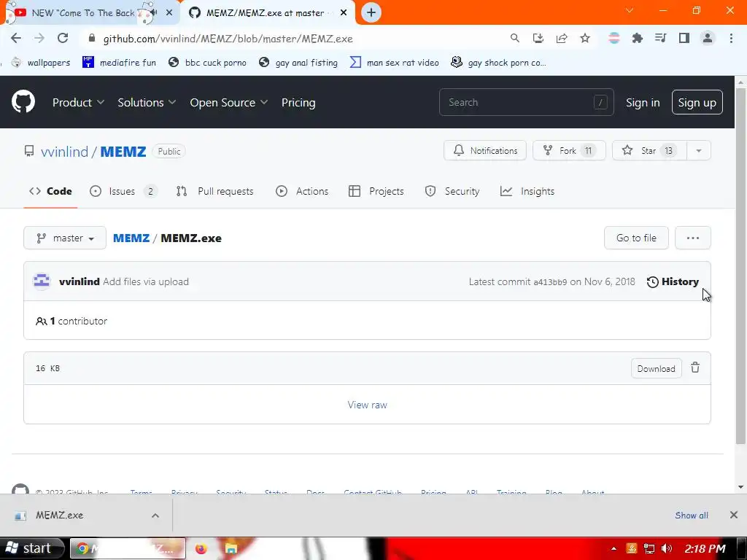Viewport: 747px width, 560px height.
Task: Focus the GitHub Search input field
Action: coord(527,102)
